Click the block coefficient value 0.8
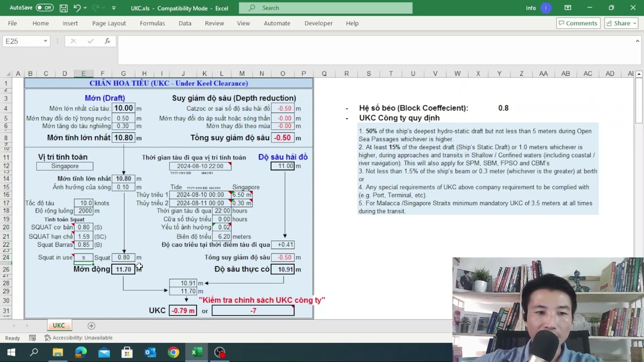 click(503, 108)
